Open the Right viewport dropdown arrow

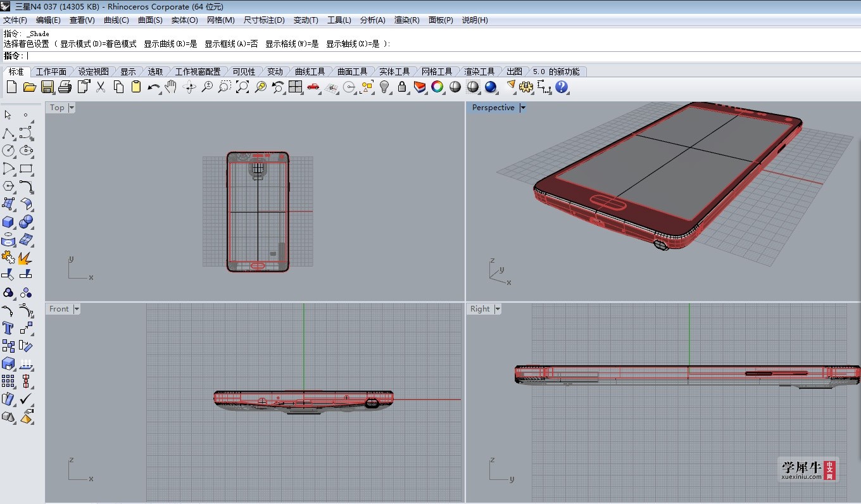point(498,309)
